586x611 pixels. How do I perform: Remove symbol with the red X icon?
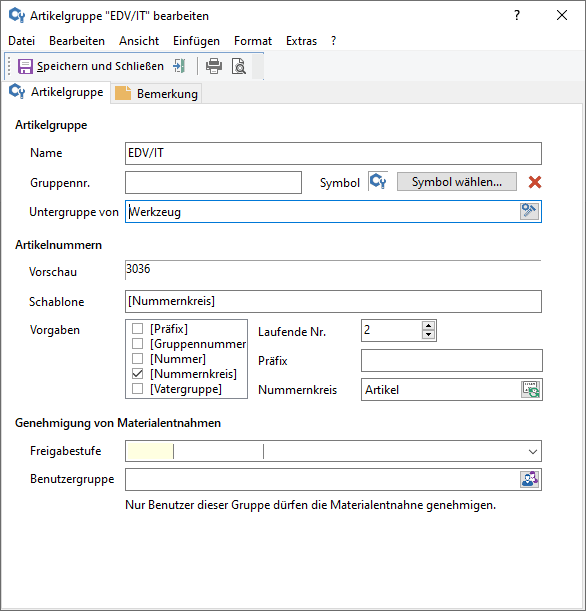coord(535,182)
